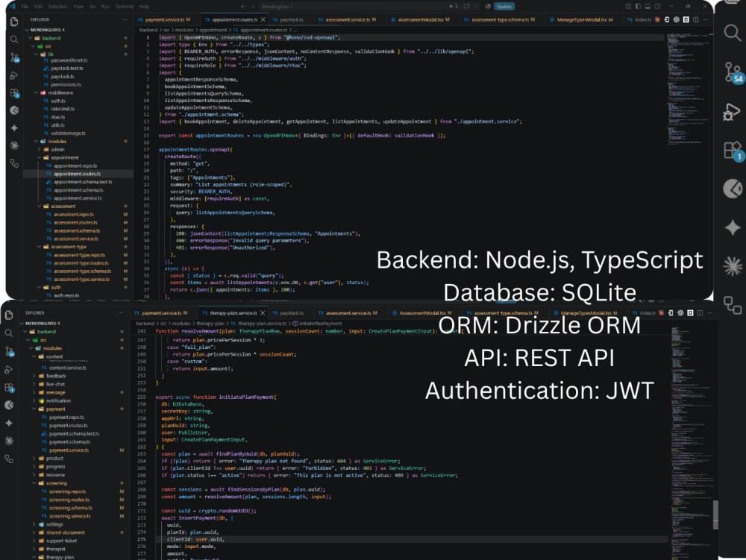
Task: Switch to AssessmentModal.tsx tab in top window
Action: [420, 19]
